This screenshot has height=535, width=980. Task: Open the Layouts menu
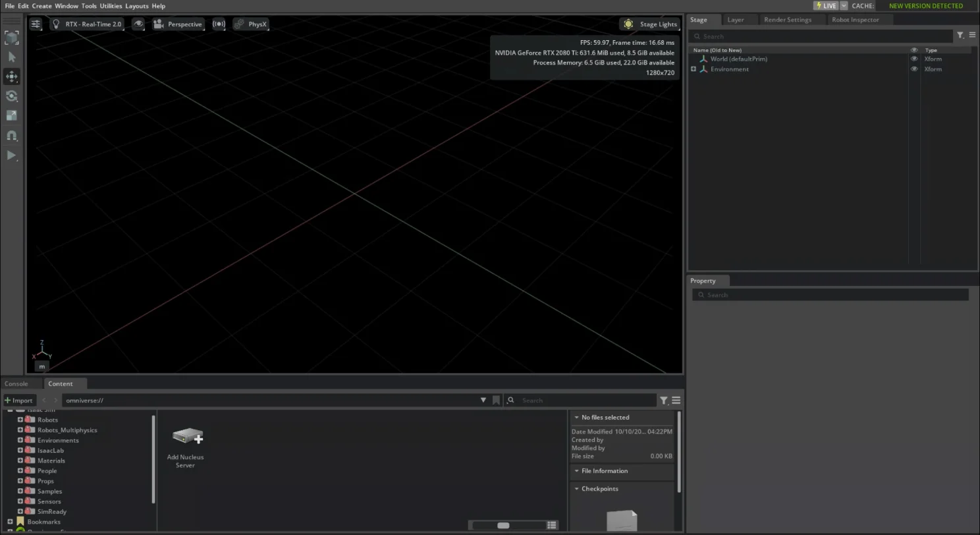pos(137,6)
